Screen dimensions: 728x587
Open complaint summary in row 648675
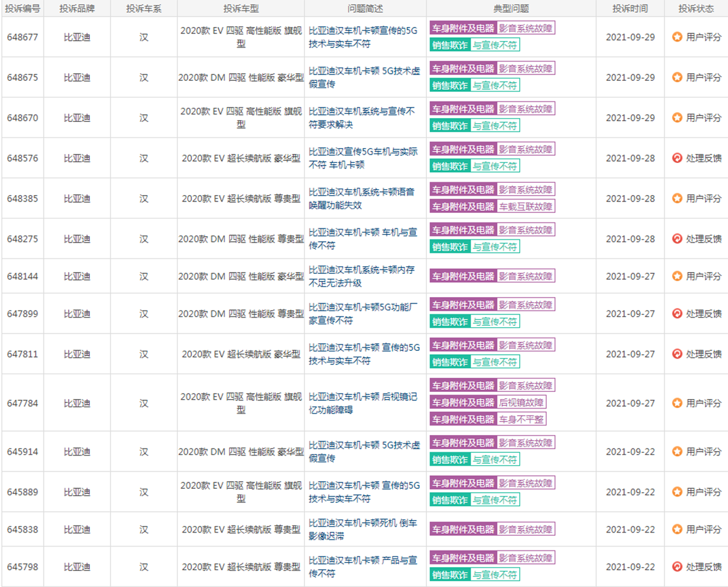pos(364,78)
